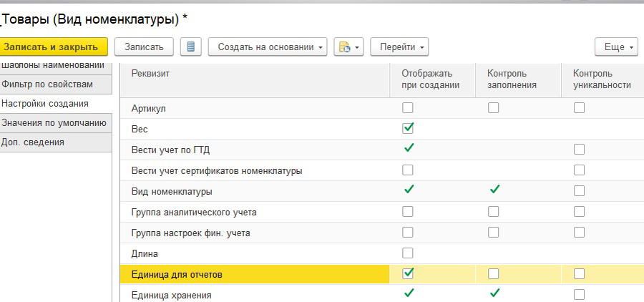The image size is (644, 302).
Task: Toggle Единица для отчетов display-on-creation checkbox
Action: [408, 273]
